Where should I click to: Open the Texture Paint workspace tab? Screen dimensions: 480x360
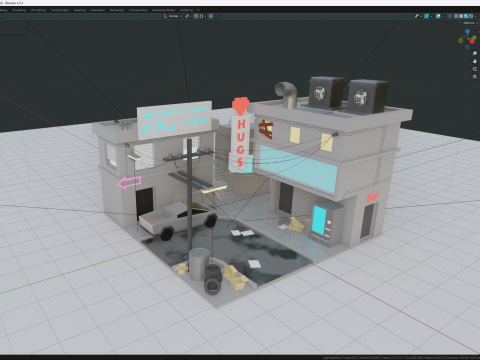point(60,10)
